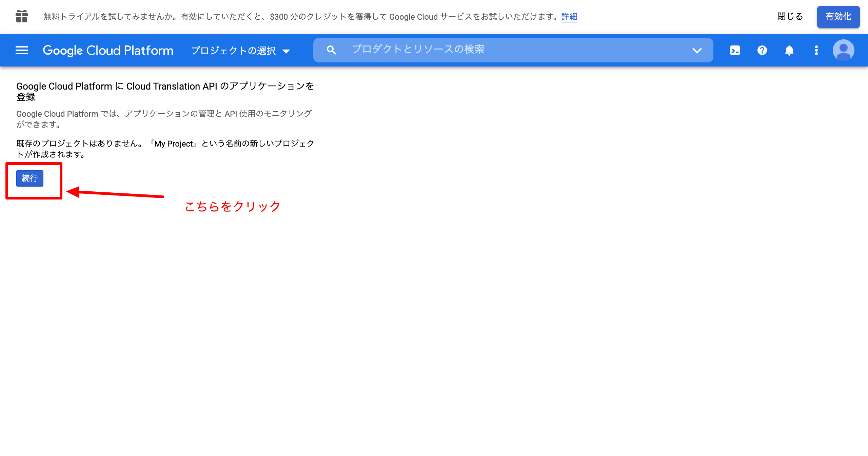Click the search magnifier icon

[x=331, y=51]
